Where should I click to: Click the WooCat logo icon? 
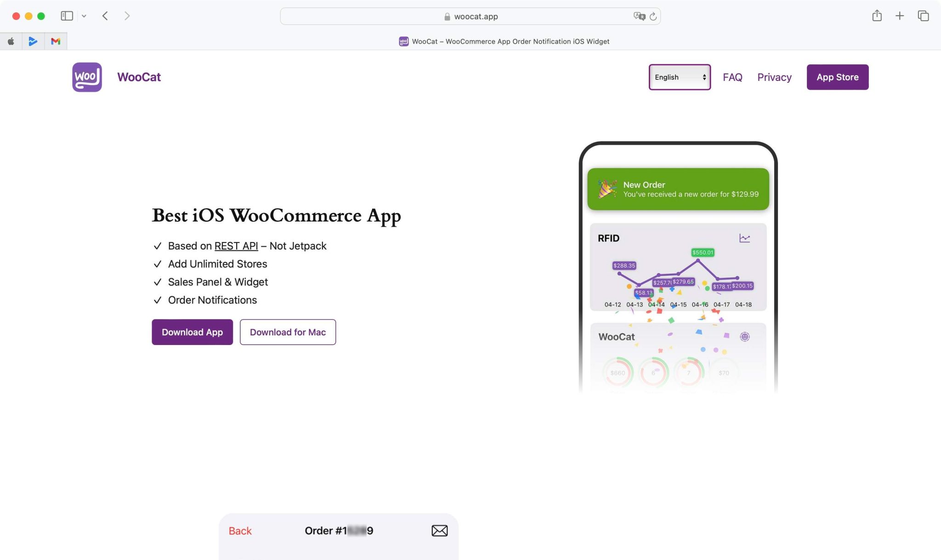coord(86,77)
